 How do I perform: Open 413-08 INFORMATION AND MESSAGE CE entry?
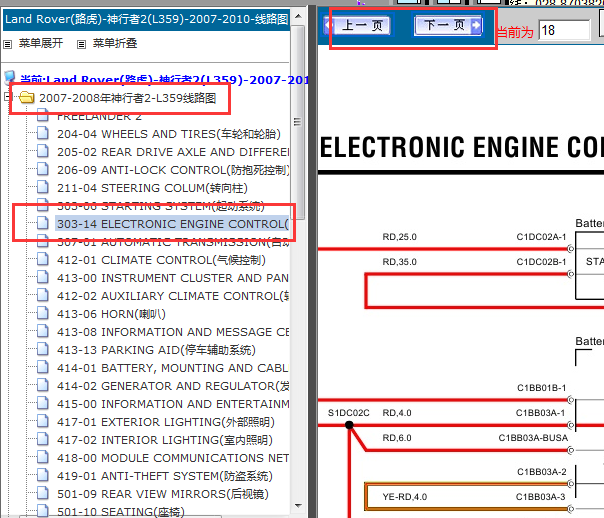173,332
